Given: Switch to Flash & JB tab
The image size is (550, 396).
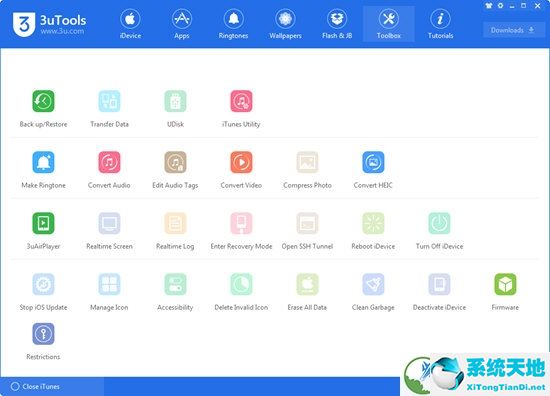Looking at the screenshot, I should 337,24.
